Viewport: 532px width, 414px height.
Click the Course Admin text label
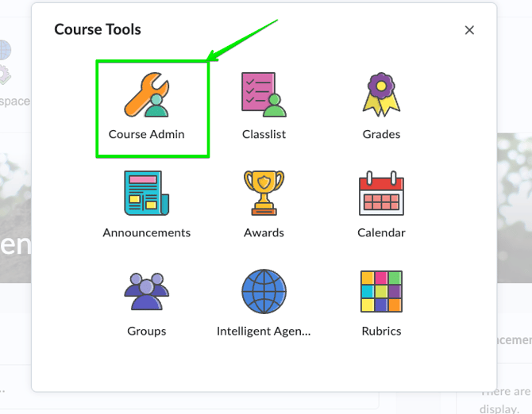[147, 134]
